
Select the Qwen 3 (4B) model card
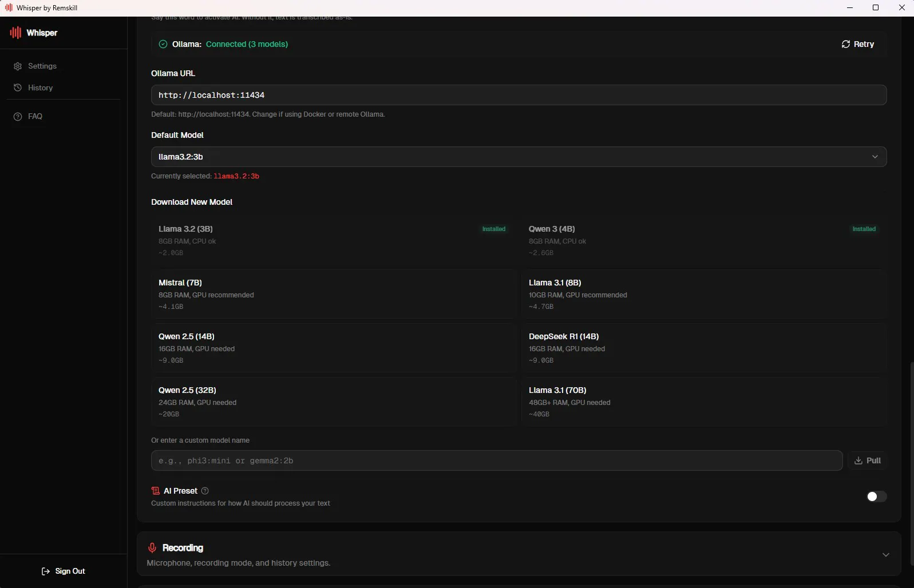click(x=704, y=240)
